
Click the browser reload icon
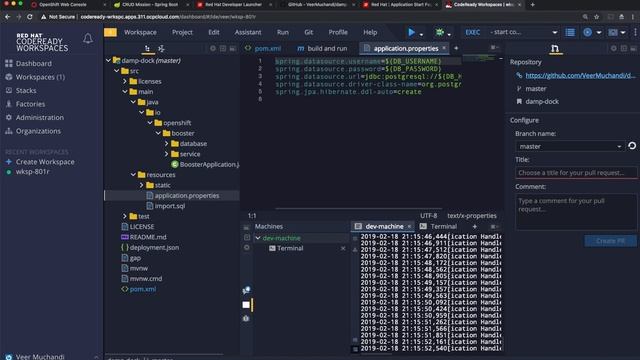[x=29, y=17]
